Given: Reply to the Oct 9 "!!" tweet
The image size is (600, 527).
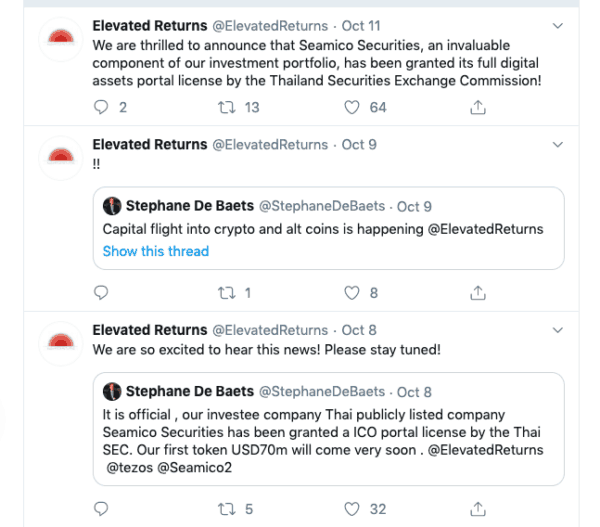Looking at the screenshot, I should click(99, 293).
